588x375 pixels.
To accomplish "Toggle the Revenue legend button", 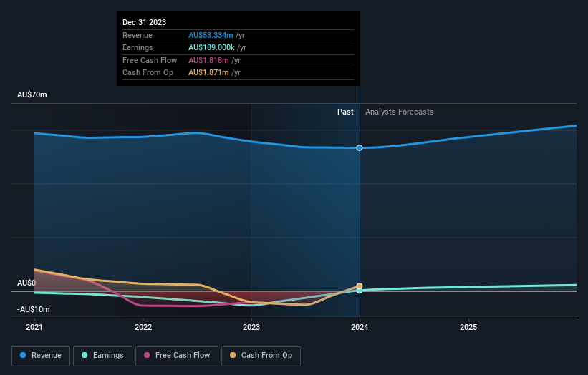I will click(41, 356).
